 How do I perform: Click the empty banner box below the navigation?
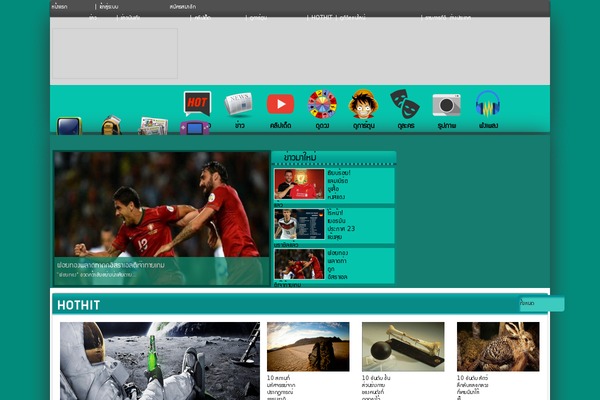pyautogui.click(x=115, y=53)
